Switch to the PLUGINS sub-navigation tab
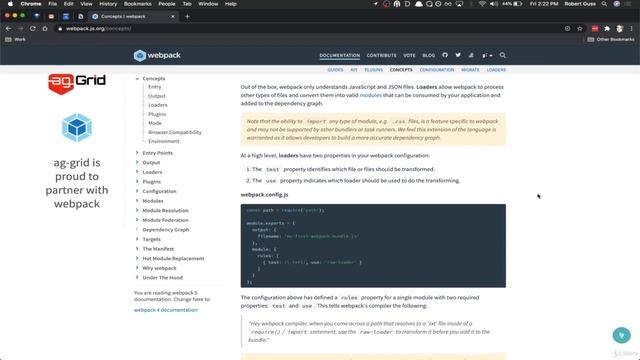 point(373,70)
